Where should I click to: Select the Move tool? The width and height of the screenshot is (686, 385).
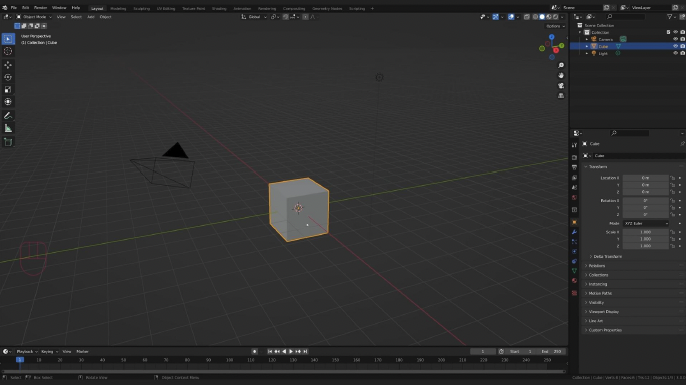[x=8, y=65]
